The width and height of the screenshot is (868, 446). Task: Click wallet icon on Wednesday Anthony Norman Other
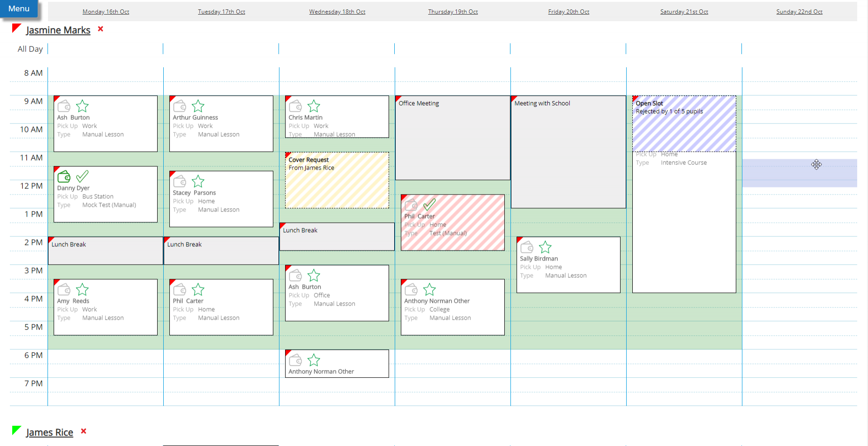pyautogui.click(x=295, y=360)
